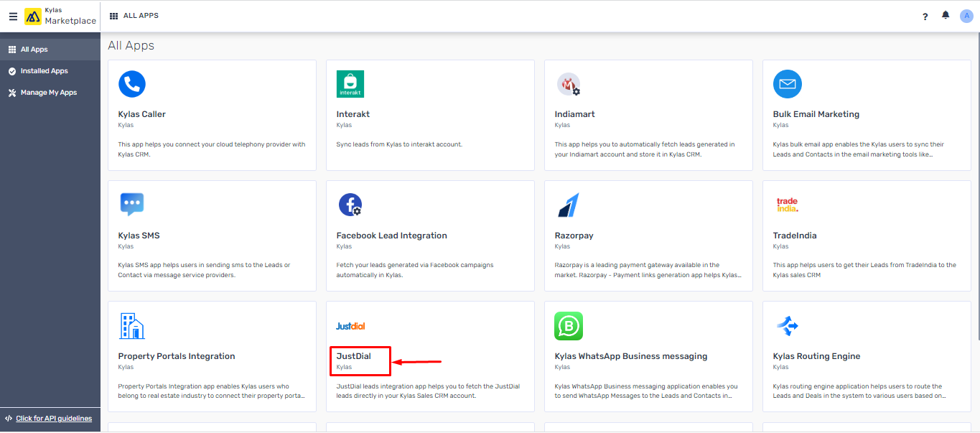Click the WhatsApp Business messaging description

point(646,391)
